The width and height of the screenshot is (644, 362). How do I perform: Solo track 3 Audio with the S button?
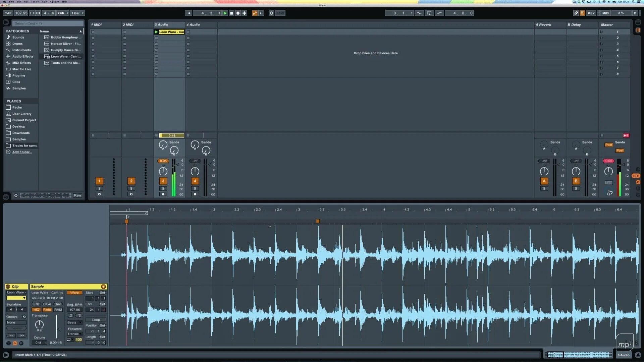point(163,188)
